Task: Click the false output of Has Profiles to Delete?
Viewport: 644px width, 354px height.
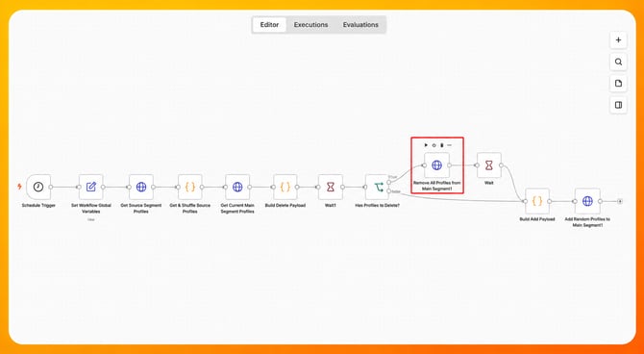Action: pyautogui.click(x=389, y=191)
